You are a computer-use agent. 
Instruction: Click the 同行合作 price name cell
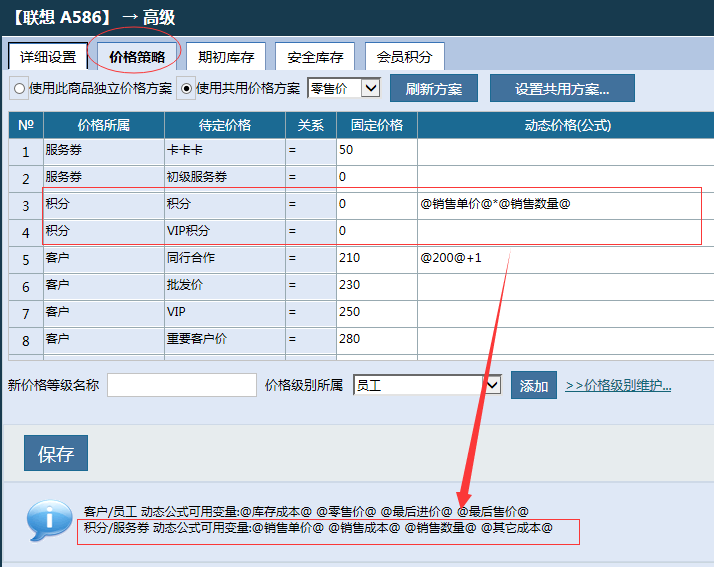[225, 259]
